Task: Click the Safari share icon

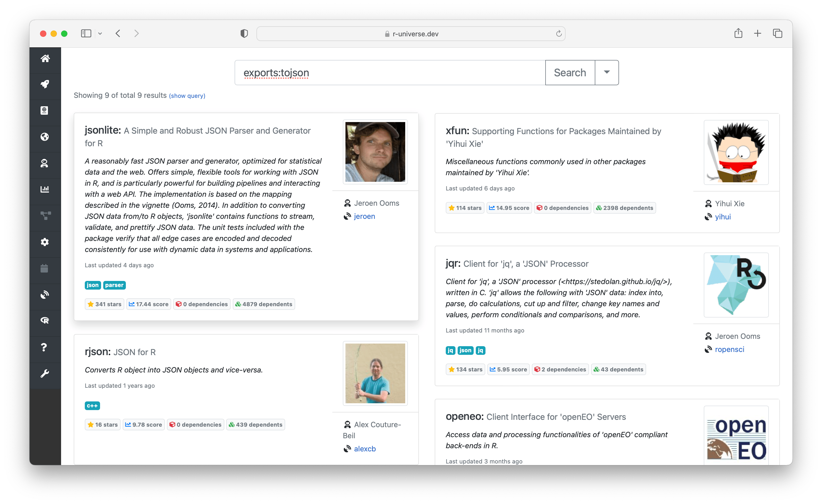Action: [x=738, y=33]
